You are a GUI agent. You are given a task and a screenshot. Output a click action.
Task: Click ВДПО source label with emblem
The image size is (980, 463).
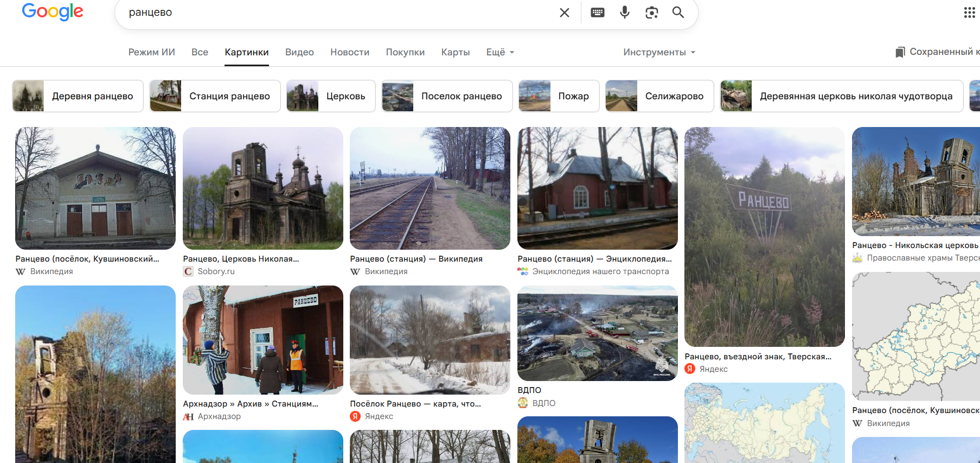tap(544, 403)
